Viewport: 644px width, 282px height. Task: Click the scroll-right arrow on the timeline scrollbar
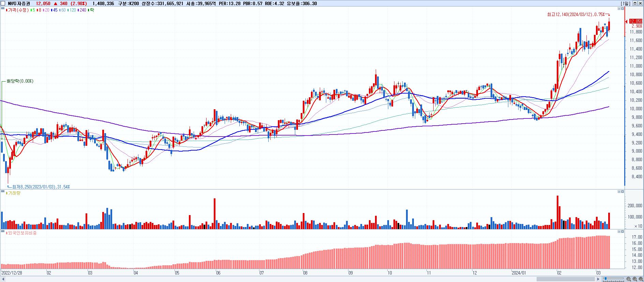[598, 279]
